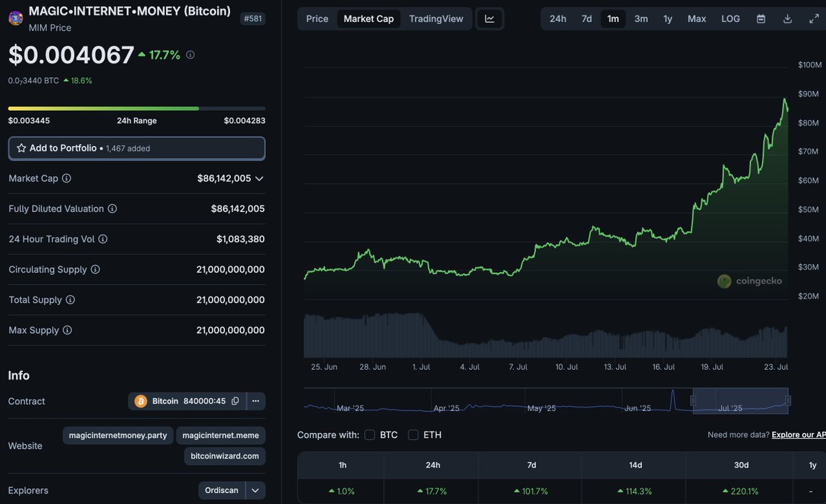Click the left handle of chart navigator
This screenshot has height=504, width=826.
(693, 401)
